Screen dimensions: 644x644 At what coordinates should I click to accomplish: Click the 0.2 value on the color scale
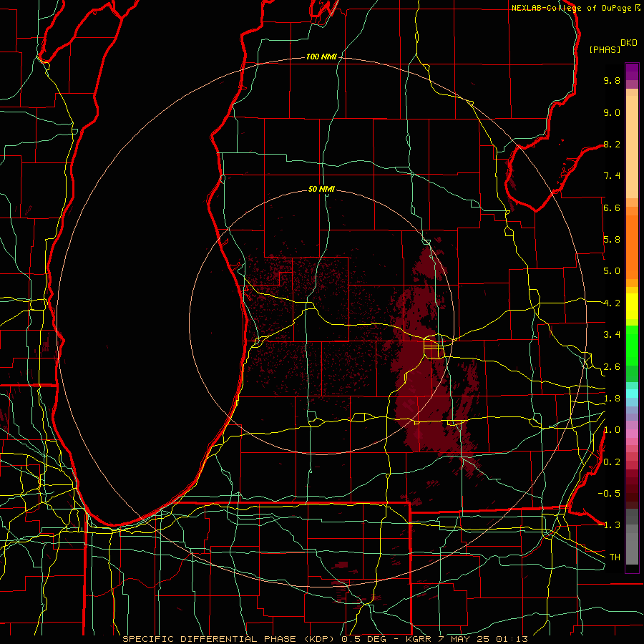coord(612,462)
